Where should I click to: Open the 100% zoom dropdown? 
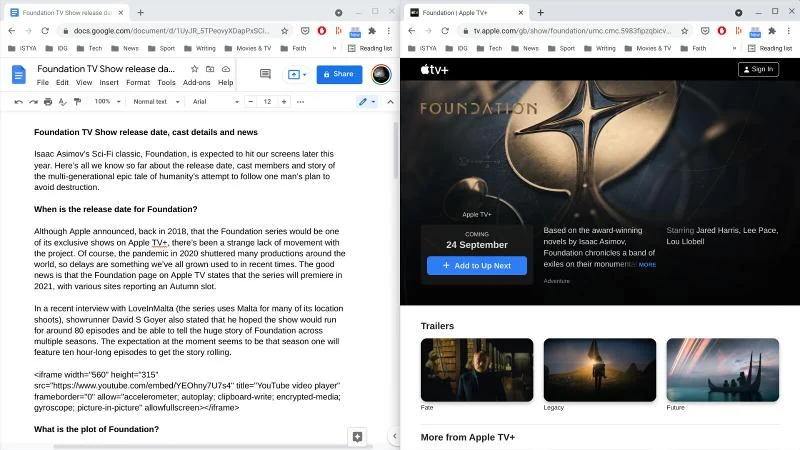(107, 102)
